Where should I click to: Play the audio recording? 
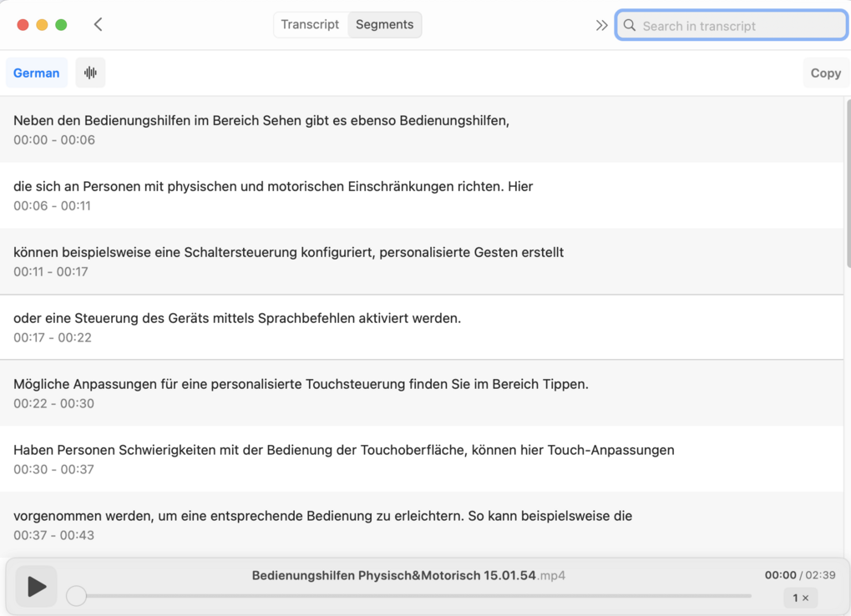[37, 586]
